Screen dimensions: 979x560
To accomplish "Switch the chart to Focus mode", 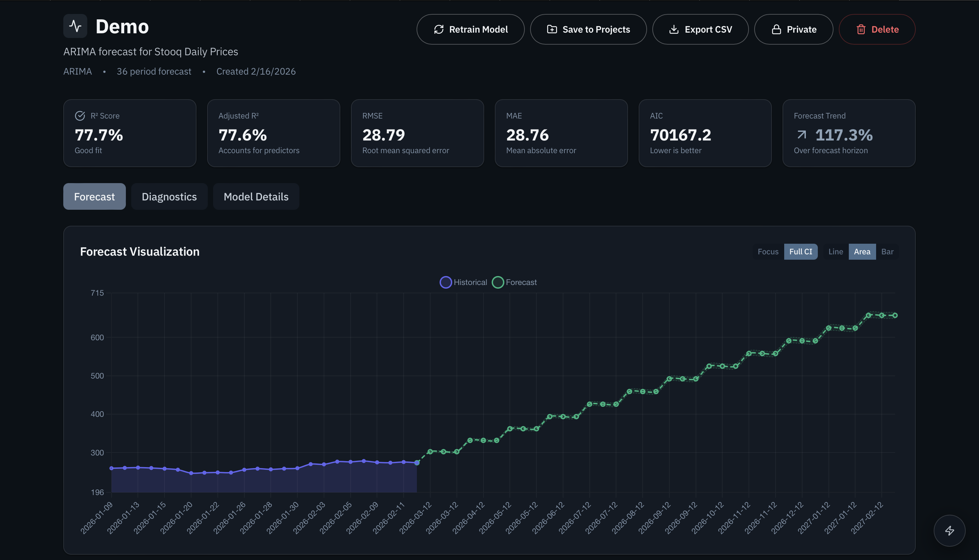I will pyautogui.click(x=768, y=252).
